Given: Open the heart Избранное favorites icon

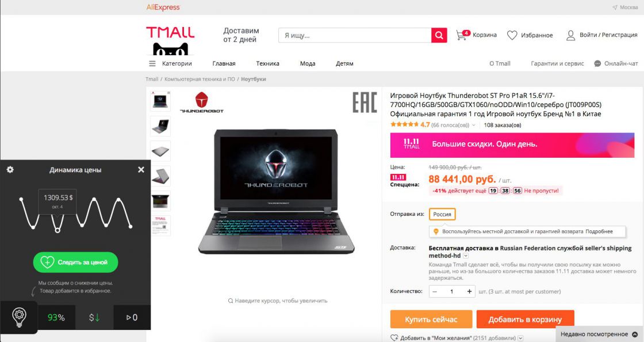Looking at the screenshot, I should [x=512, y=35].
